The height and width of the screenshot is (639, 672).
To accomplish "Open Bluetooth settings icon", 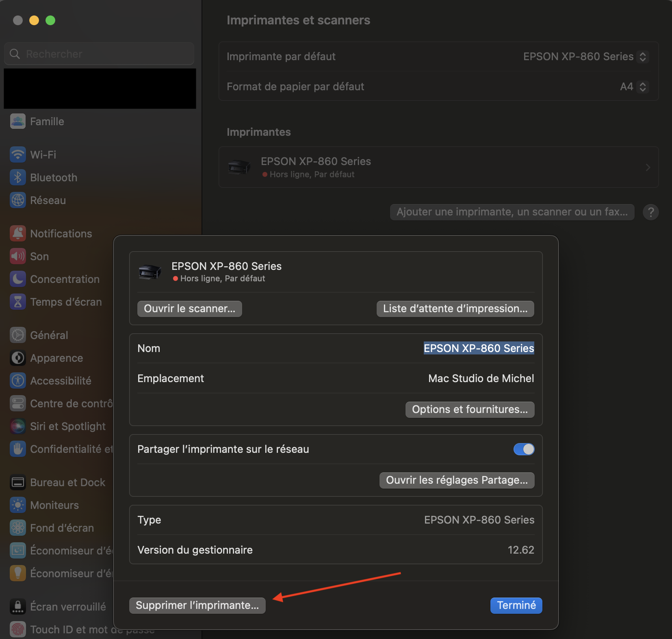I will [x=17, y=178].
